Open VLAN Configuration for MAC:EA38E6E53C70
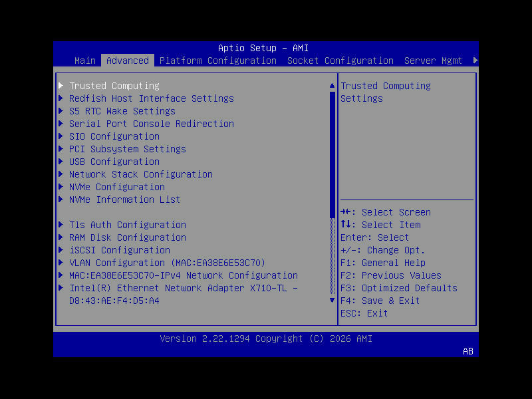This screenshot has height=399, width=532. 168,263
